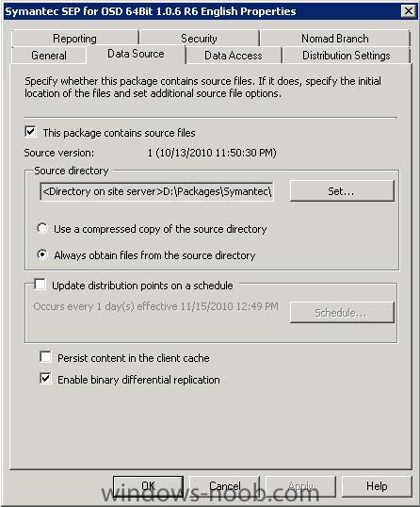
Task: Disable binary differential replication checkbox
Action: pyautogui.click(x=45, y=378)
